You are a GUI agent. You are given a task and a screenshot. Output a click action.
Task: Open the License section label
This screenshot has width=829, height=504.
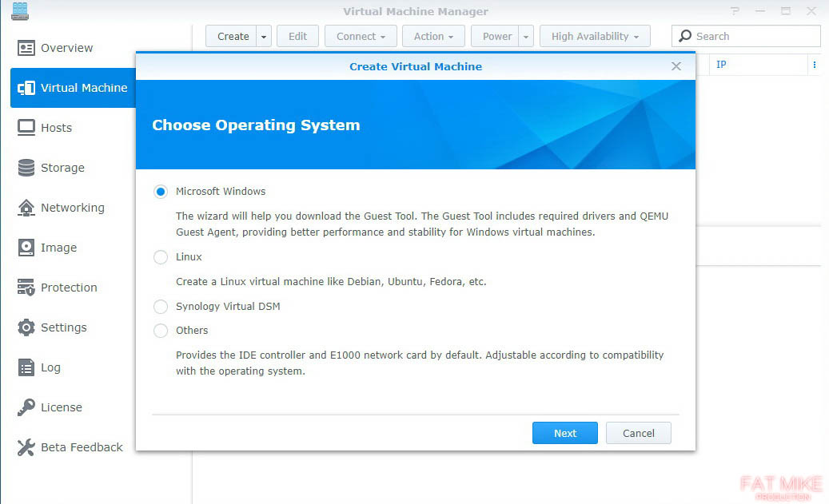62,407
